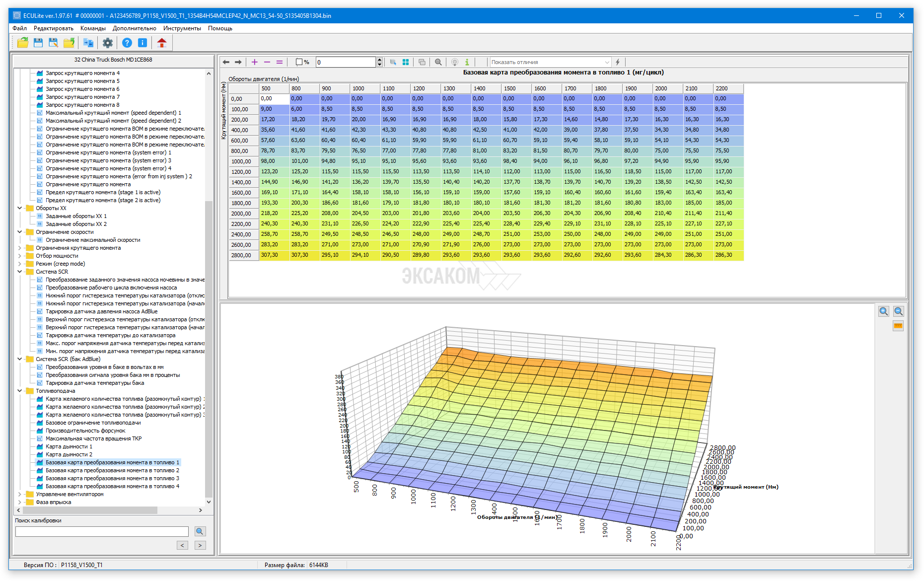
Task: Click the calibration search magnifier button
Action: (200, 531)
